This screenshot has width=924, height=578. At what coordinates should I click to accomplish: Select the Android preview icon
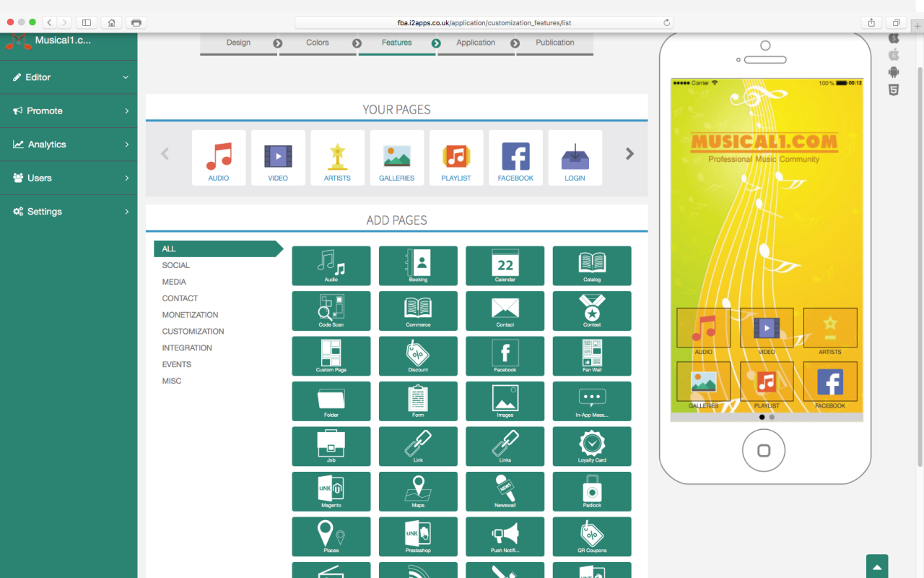coord(894,72)
